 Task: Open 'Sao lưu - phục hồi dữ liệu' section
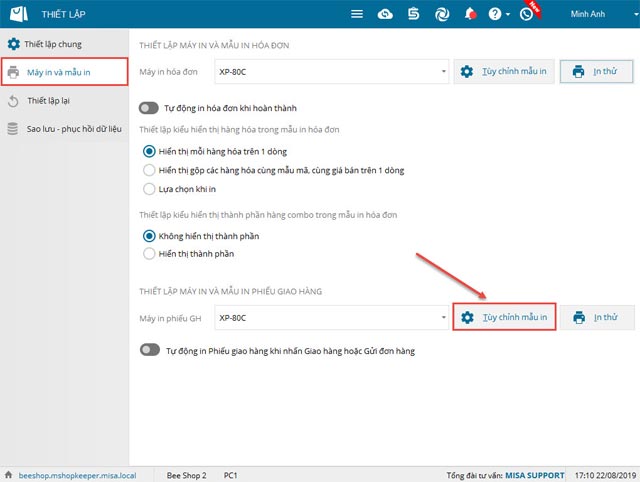point(75,129)
